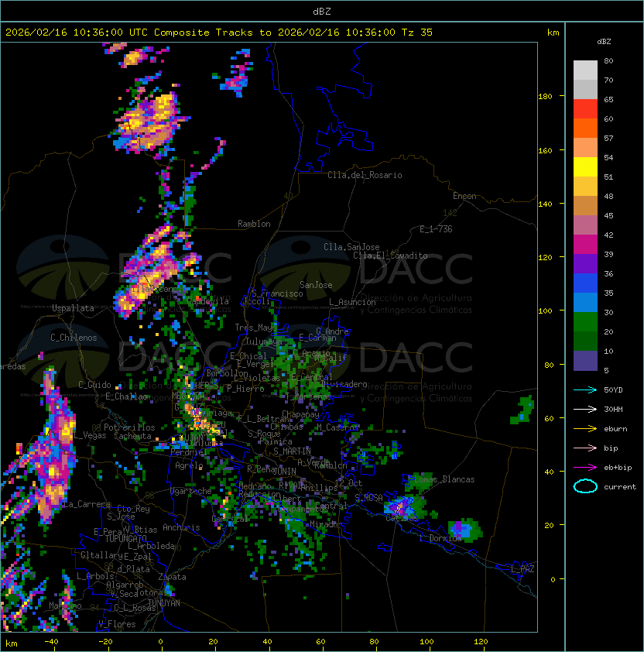644x652 pixels.
Task: Click the Encon place label
Action: (x=464, y=196)
